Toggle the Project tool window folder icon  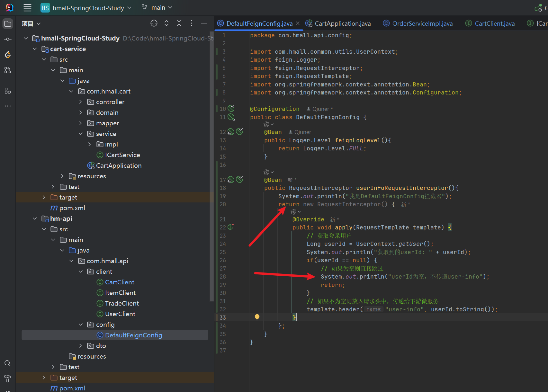(8, 24)
